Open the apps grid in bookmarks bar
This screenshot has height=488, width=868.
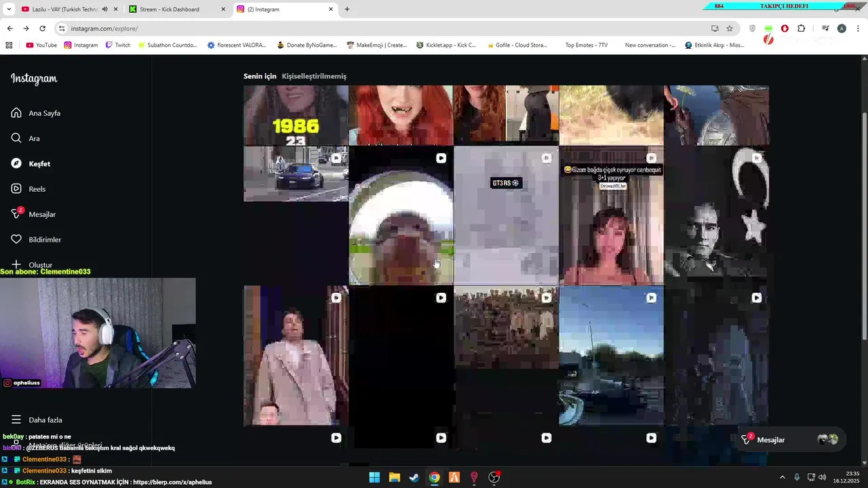[9, 45]
